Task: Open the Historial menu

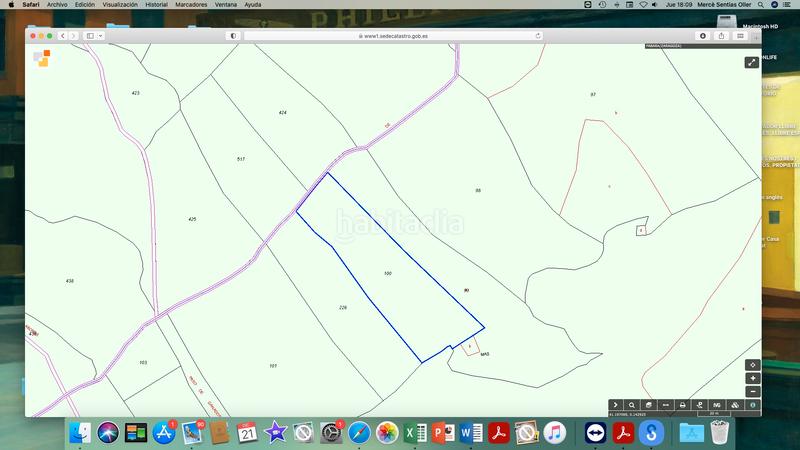Action: (156, 4)
